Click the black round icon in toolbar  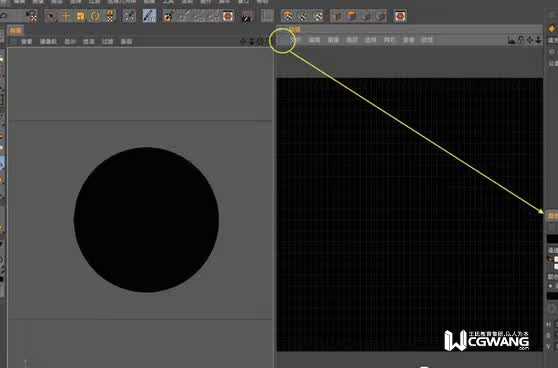coord(247,17)
